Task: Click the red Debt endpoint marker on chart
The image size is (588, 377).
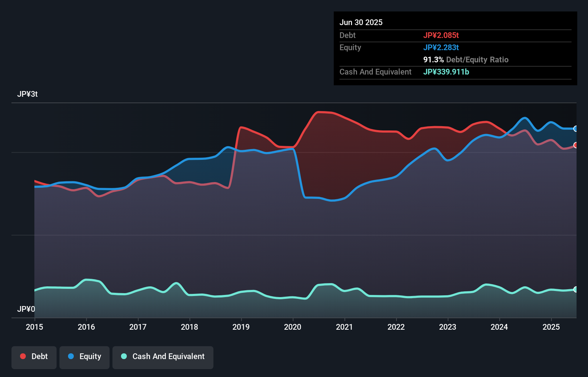Action: click(575, 145)
